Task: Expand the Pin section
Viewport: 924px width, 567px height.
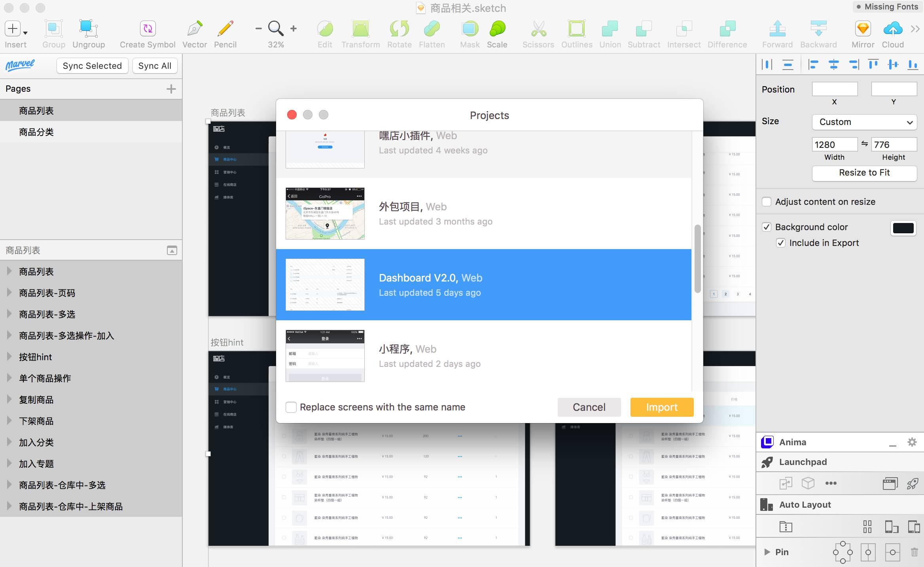Action: tap(767, 552)
